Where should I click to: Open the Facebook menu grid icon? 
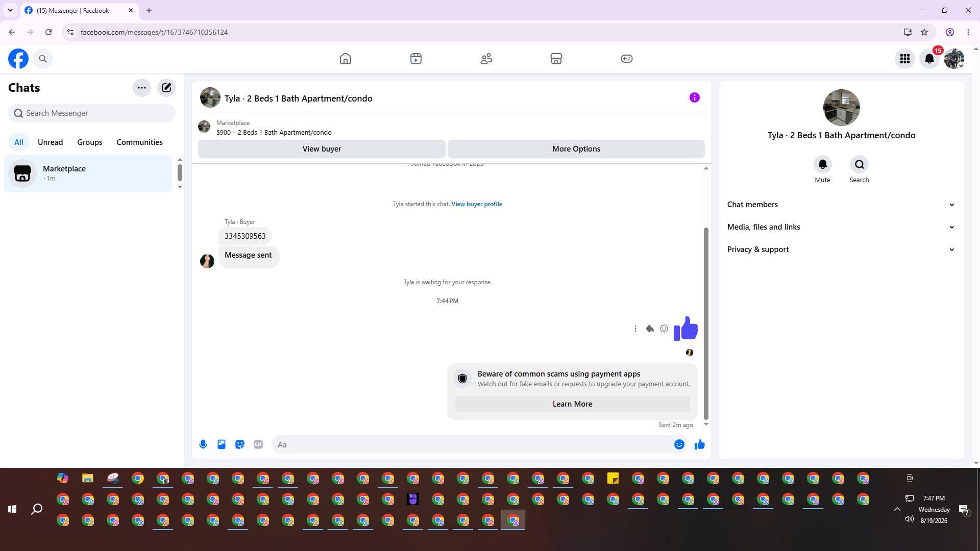tap(905, 59)
